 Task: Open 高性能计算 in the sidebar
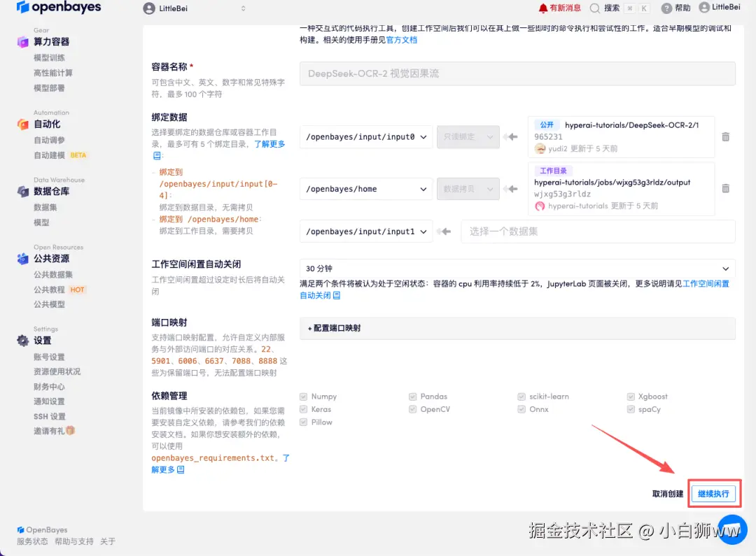pyautogui.click(x=53, y=73)
